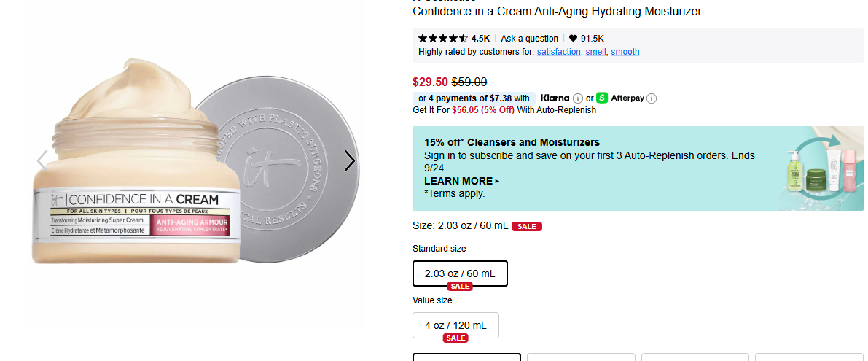Open the Klarna info icon
Screen dimensions: 868x361
(577, 98)
